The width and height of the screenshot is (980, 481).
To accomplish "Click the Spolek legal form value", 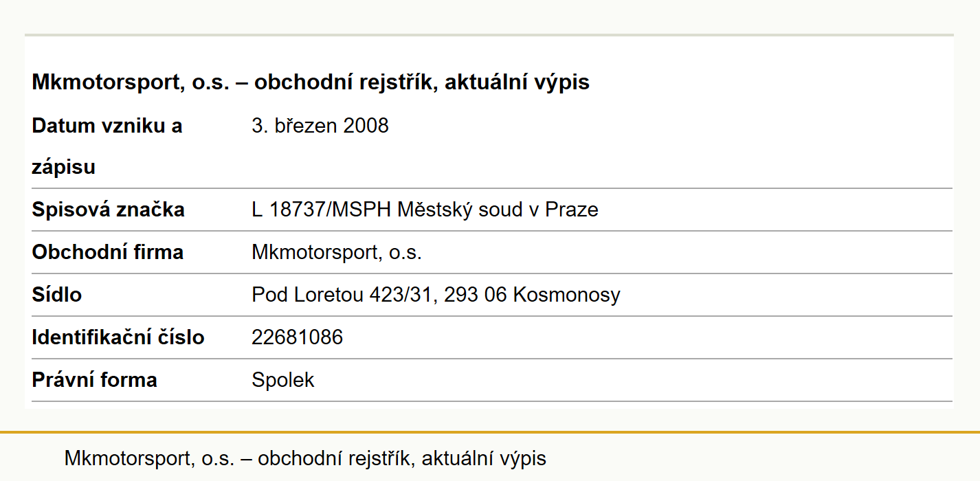I will click(282, 380).
